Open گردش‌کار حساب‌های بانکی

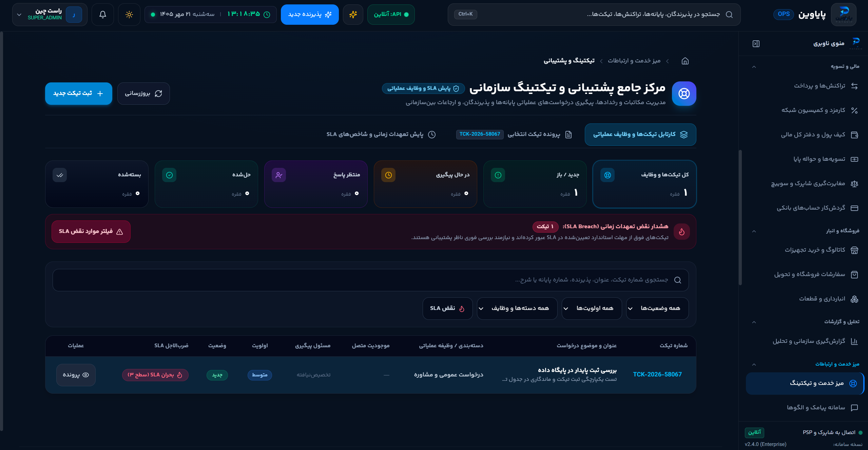[805, 208]
